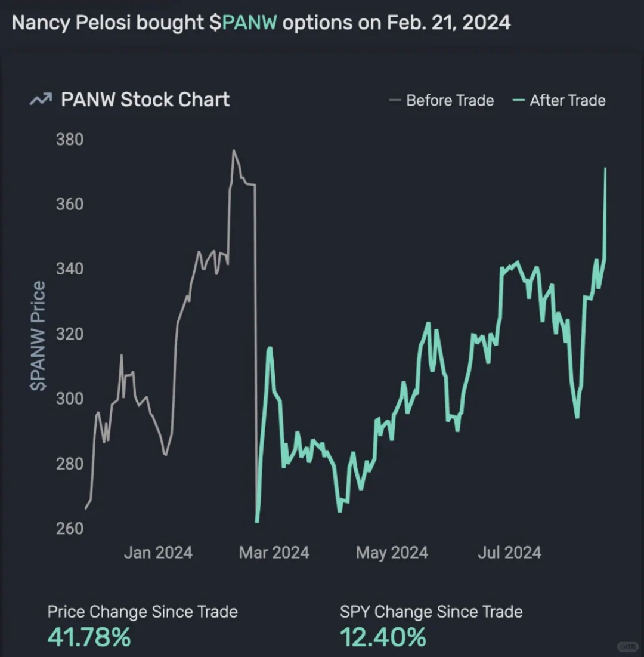Click the gray Before Trade legend line swatch
Image resolution: width=644 pixels, height=657 pixels.
tap(394, 101)
